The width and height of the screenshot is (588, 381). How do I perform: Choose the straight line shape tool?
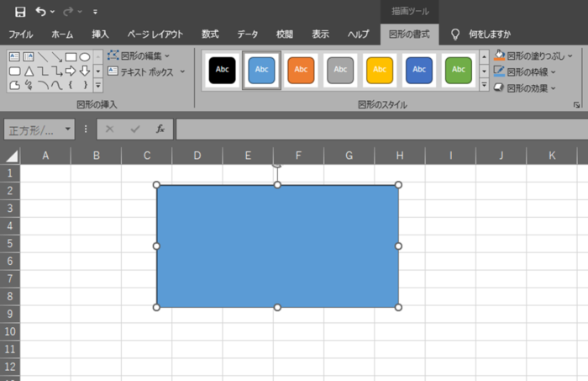(43, 56)
